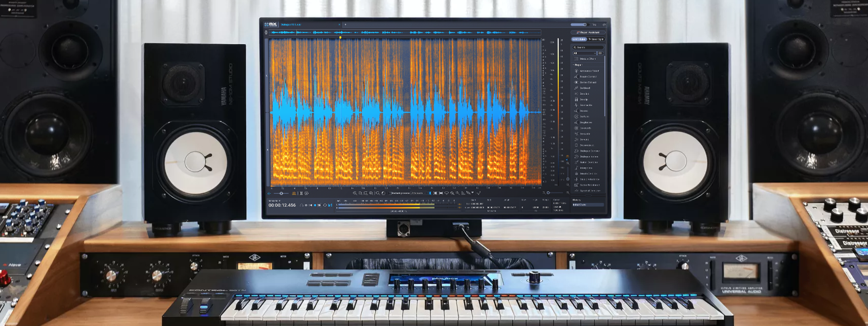
Task: Toggle loop playback button
Action: [x=325, y=205]
